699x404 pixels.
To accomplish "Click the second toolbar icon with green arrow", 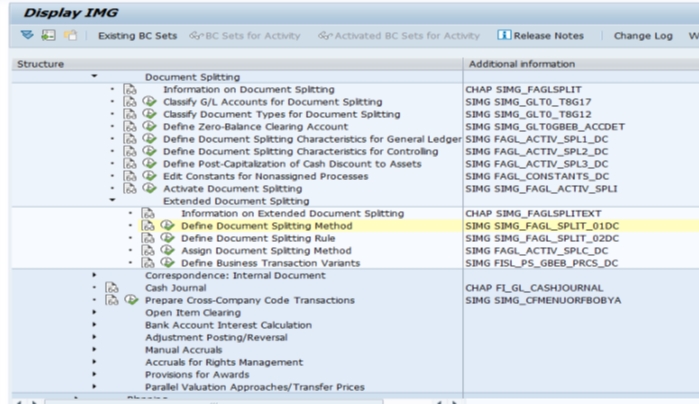I will click(x=48, y=35).
